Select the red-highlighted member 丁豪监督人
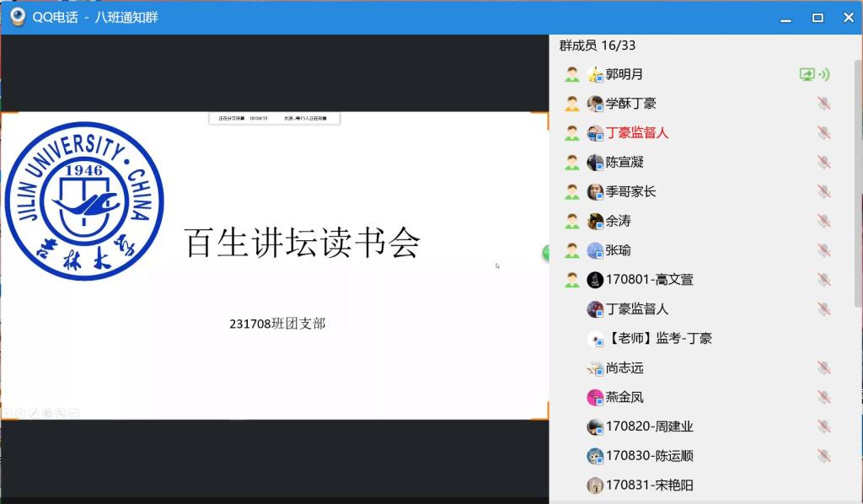This screenshot has height=504, width=863. (x=637, y=132)
